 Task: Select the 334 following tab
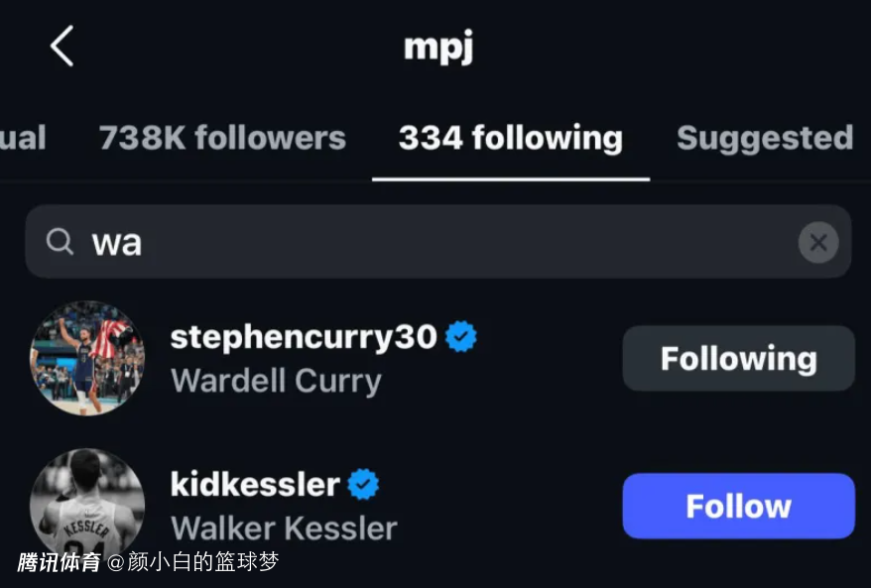[510, 138]
